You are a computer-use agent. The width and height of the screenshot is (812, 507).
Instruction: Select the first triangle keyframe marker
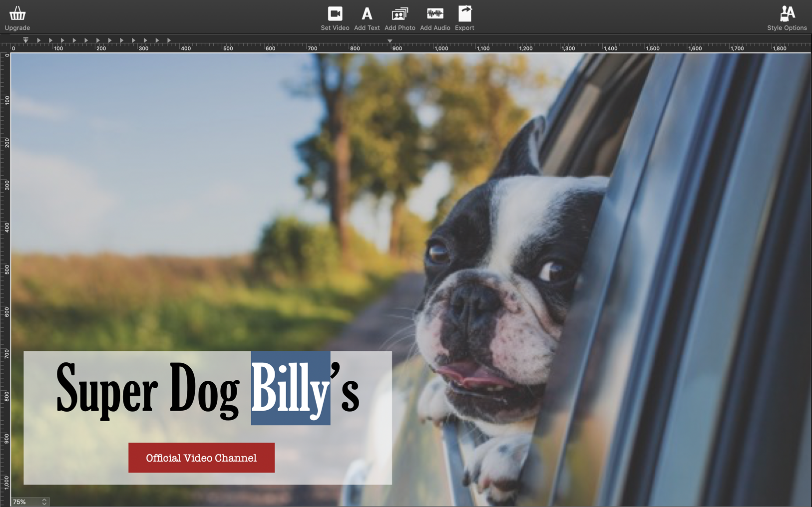pos(38,40)
